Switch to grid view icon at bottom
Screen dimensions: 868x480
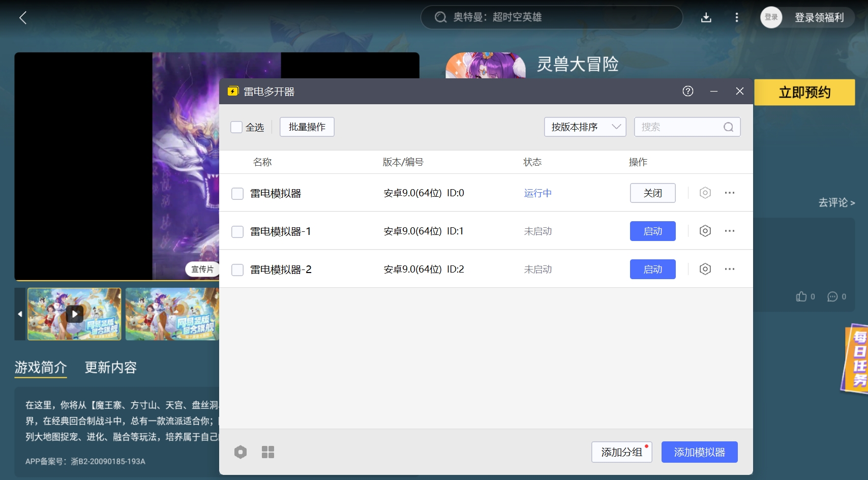coord(268,452)
